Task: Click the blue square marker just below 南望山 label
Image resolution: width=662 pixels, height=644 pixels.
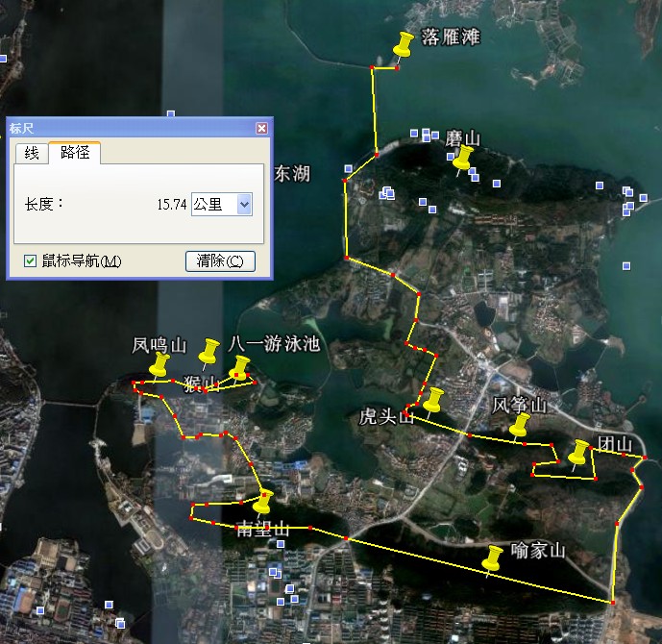Action: click(281, 544)
